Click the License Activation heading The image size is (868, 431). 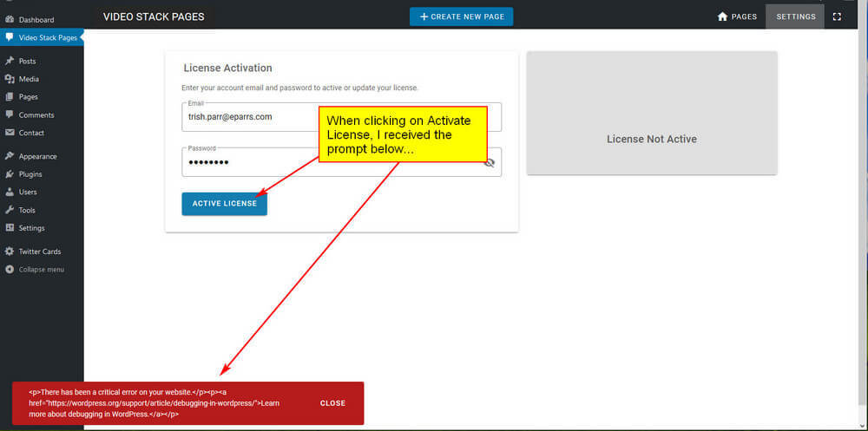(227, 68)
